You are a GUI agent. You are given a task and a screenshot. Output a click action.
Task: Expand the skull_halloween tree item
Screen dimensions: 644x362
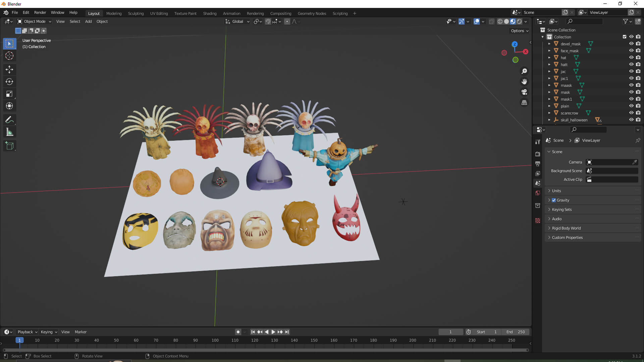[549, 120]
